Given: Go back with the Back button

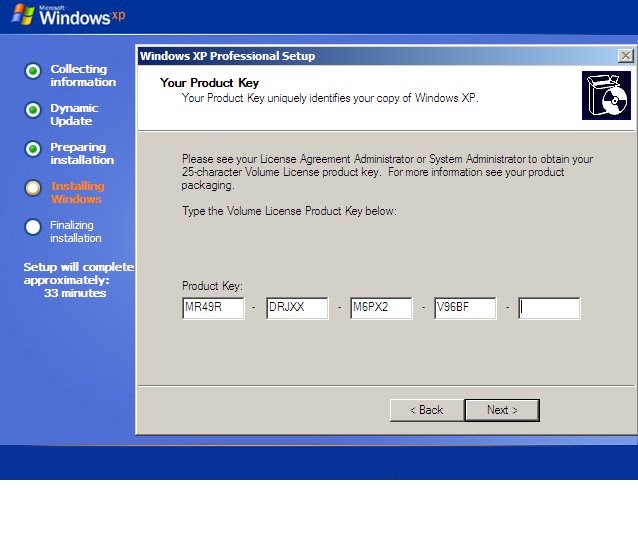Looking at the screenshot, I should click(427, 410).
